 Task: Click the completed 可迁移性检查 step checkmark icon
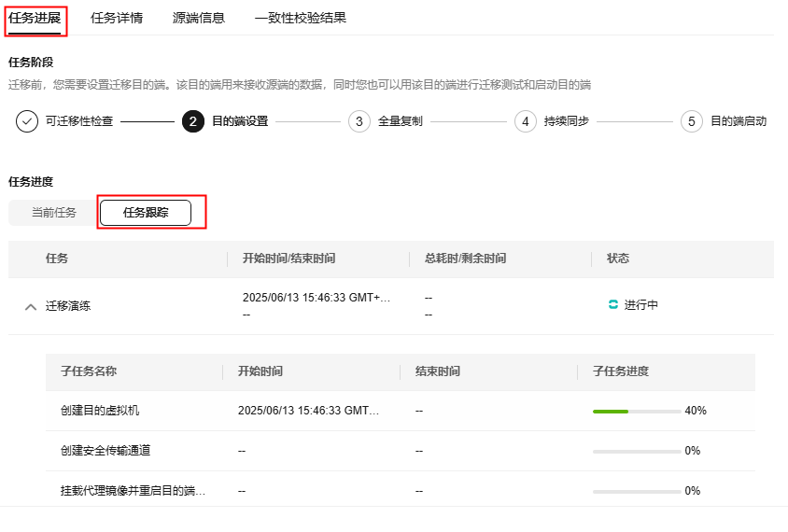pos(27,121)
